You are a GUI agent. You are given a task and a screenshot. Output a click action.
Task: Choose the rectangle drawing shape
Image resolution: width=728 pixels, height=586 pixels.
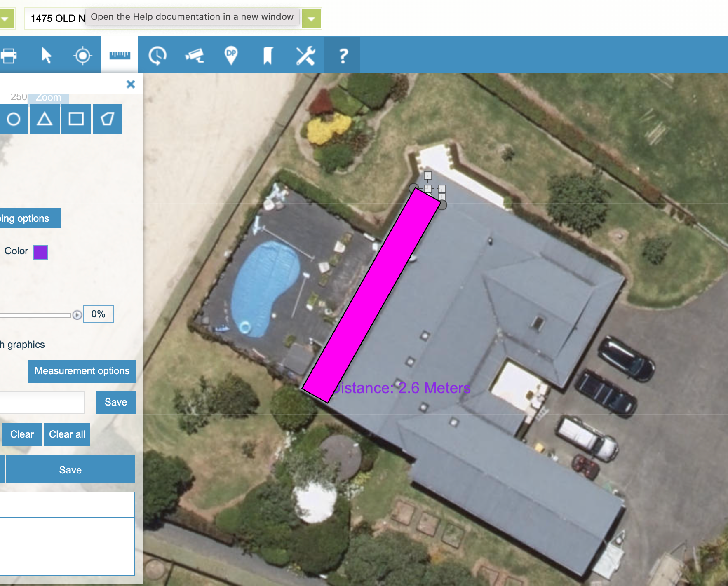76,119
